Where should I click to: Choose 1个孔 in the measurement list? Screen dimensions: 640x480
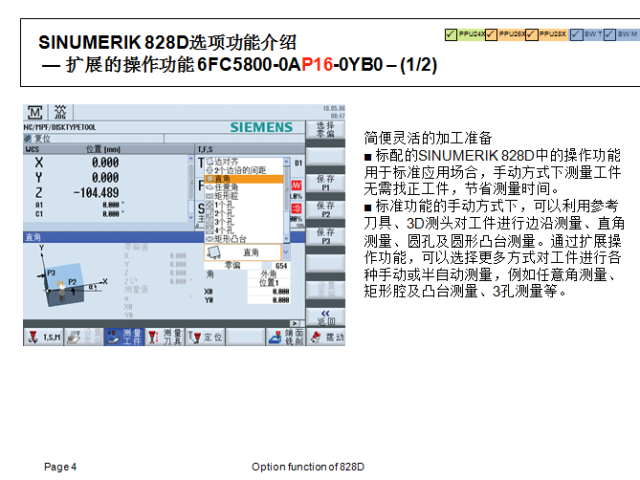point(244,204)
